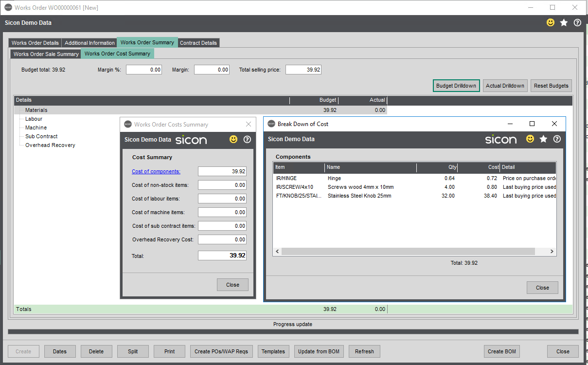Click Reset Budgets

(x=551, y=86)
